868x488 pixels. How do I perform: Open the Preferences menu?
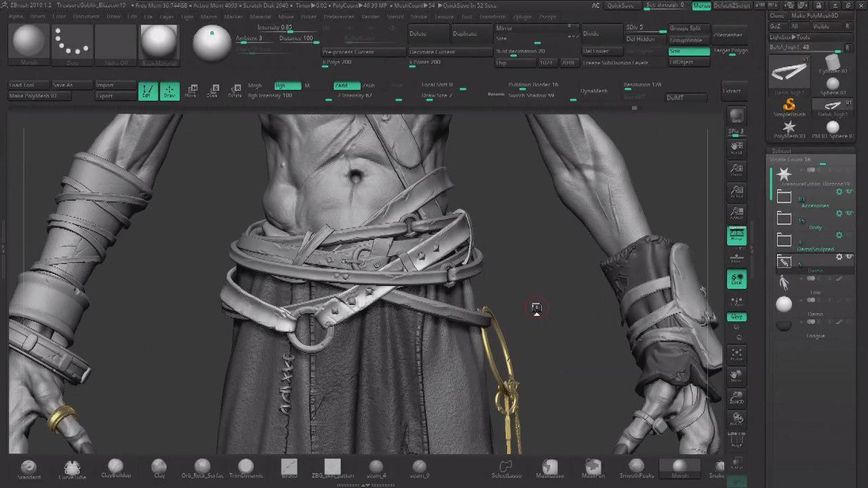point(338,16)
